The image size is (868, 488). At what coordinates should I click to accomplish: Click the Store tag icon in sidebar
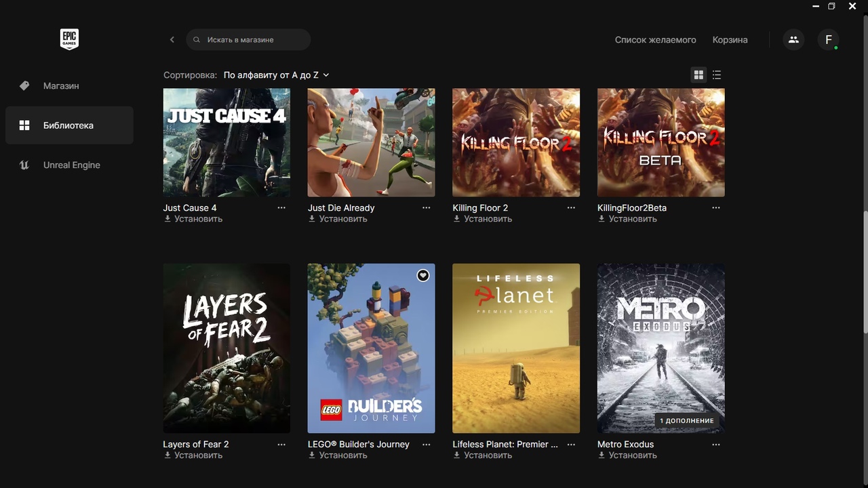pos(24,85)
